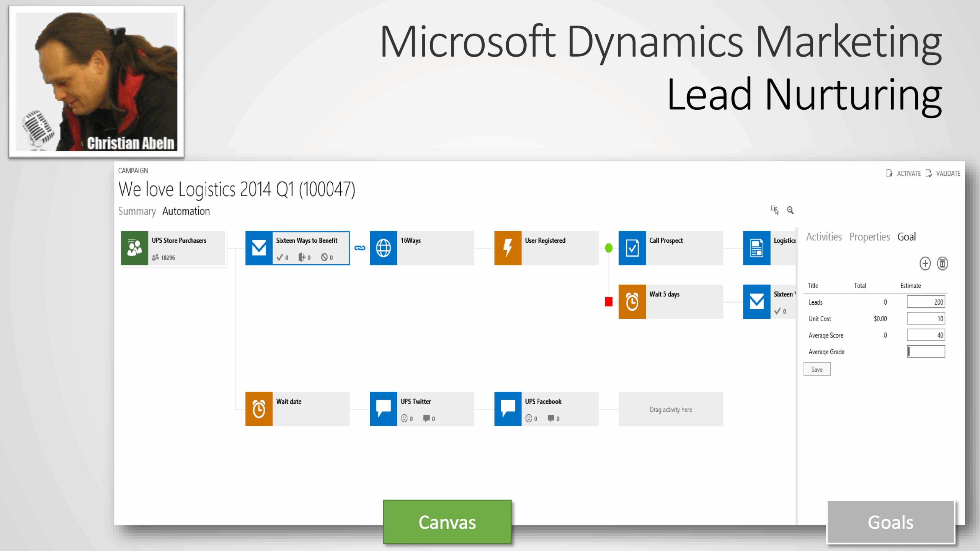The width and height of the screenshot is (980, 551).
Task: Click the Drag activity here placeholder
Action: (671, 409)
